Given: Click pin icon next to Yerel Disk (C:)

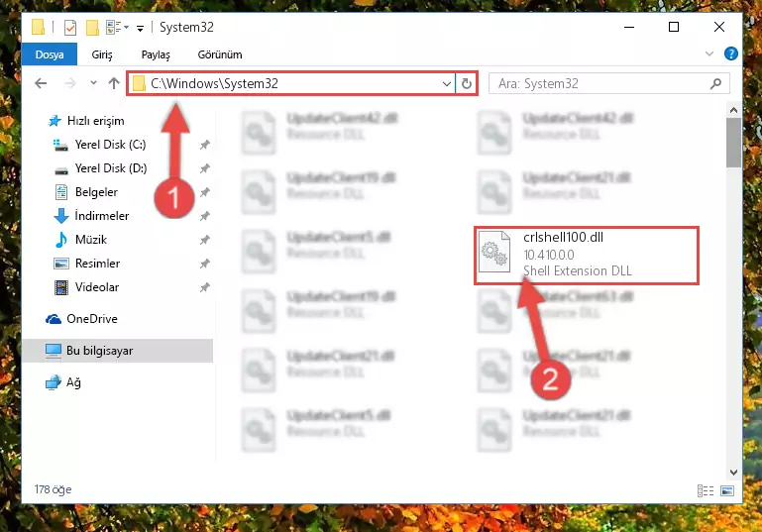Looking at the screenshot, I should (x=204, y=145).
